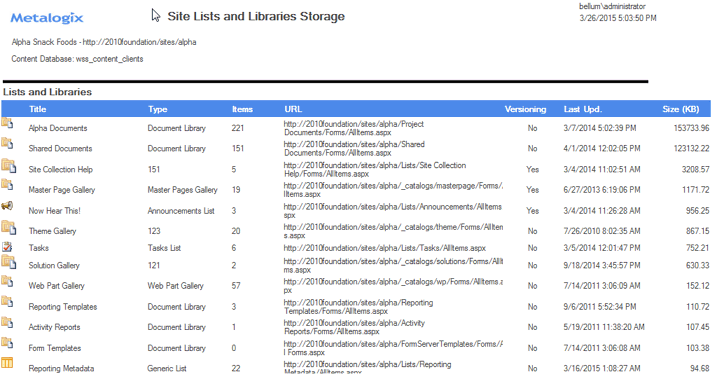Image resolution: width=717 pixels, height=379 pixels.
Task: Select the Master Page Gallery title
Action: tap(62, 190)
